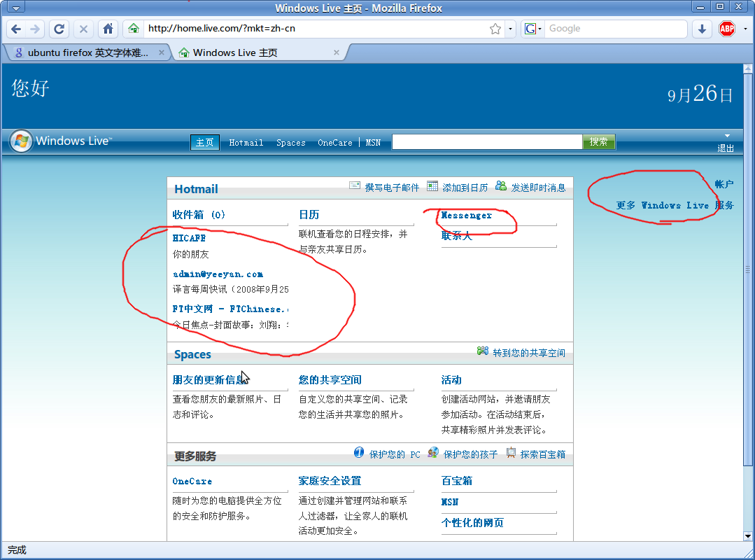Click the shield icon beside 保护您的 PC
755x560 pixels.
[x=359, y=452]
